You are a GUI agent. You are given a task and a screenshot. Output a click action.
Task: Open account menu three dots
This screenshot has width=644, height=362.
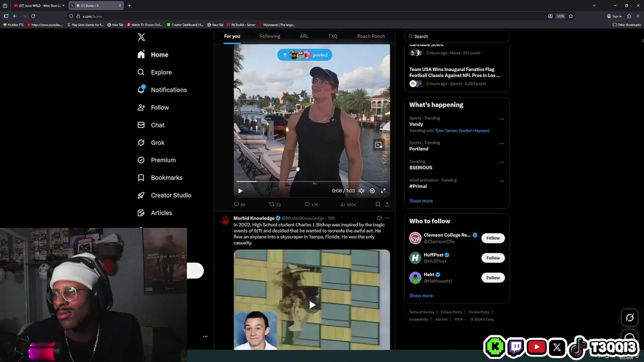(205, 336)
